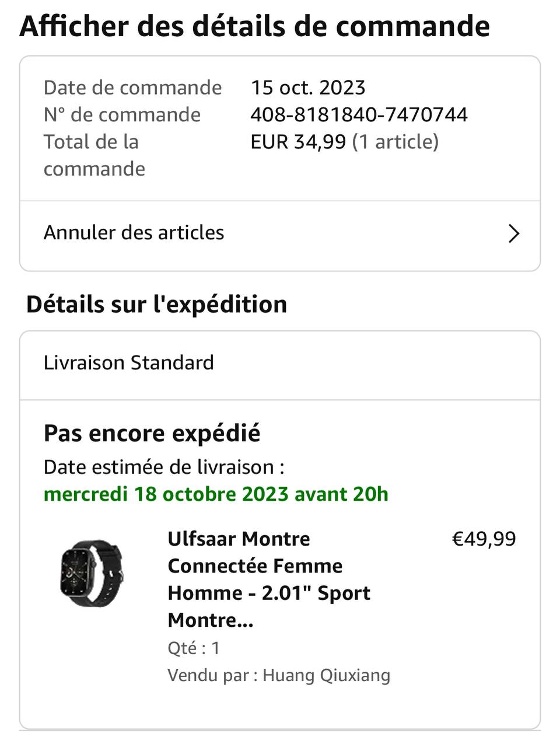Select the order number 408-8181840-7470744
560x747 pixels.
tap(359, 114)
